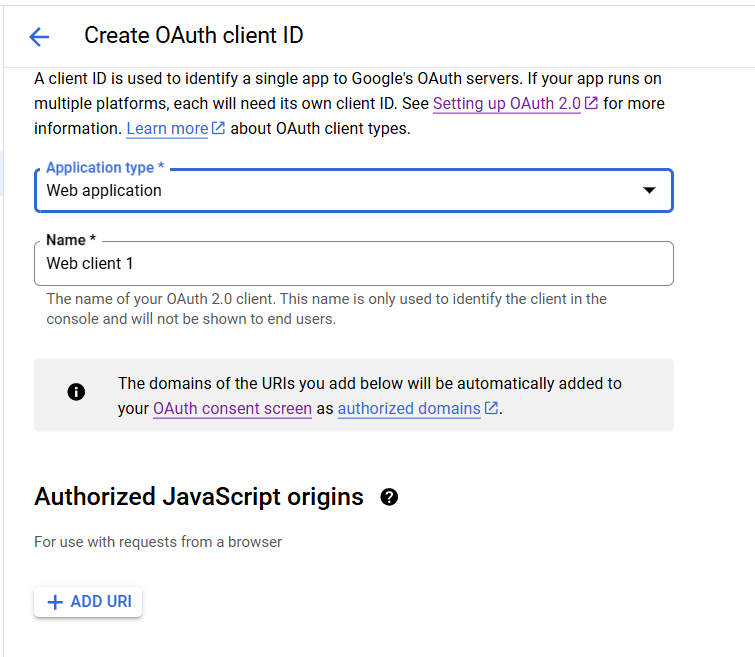
Task: Click 'For use with requests from a browser' text
Action: (158, 542)
